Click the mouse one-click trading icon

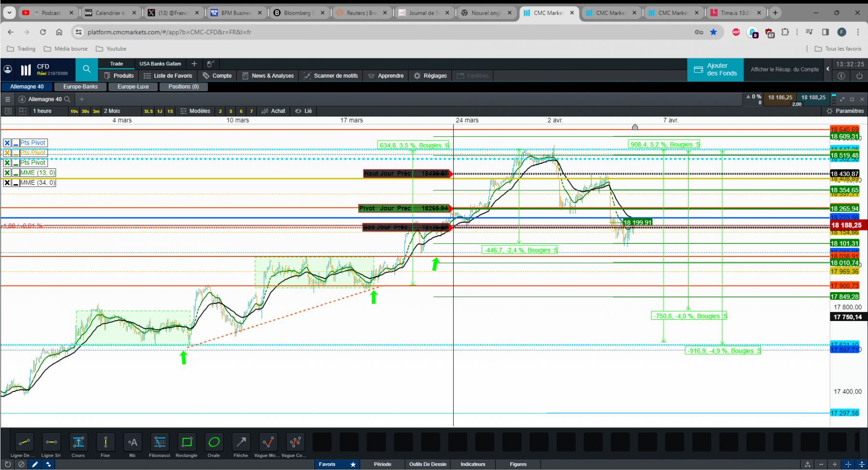(x=211, y=64)
